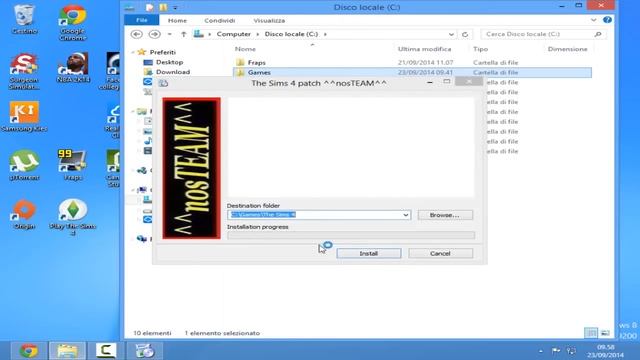Open the Surgeon Simulator desktop shortcut

[x=24, y=71]
